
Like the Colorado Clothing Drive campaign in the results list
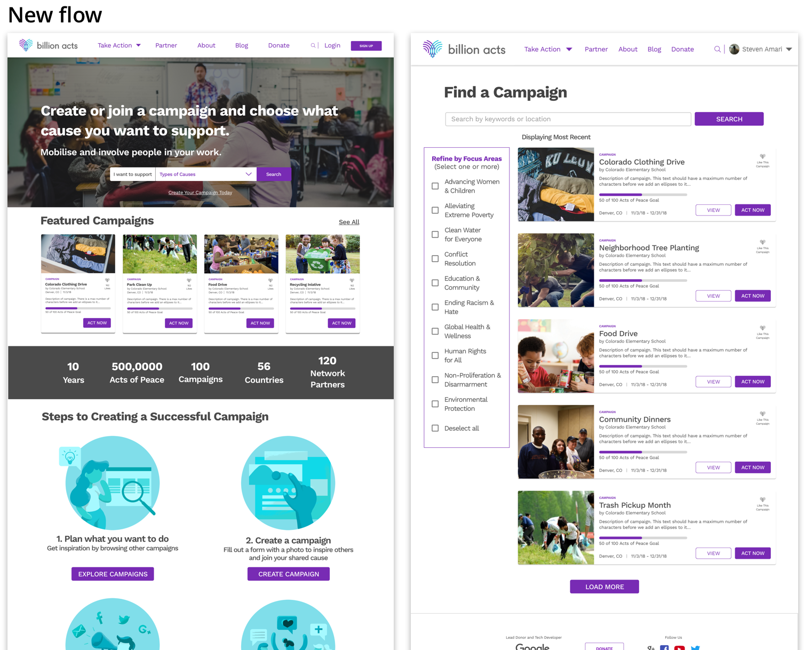coord(762,156)
